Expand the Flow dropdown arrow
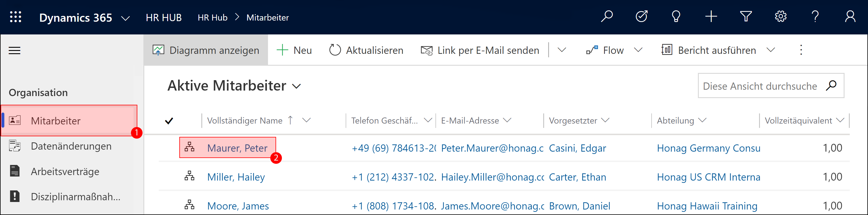 click(638, 50)
